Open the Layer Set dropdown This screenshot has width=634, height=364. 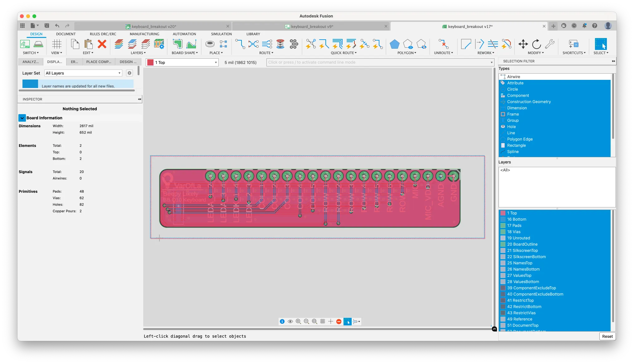click(83, 73)
